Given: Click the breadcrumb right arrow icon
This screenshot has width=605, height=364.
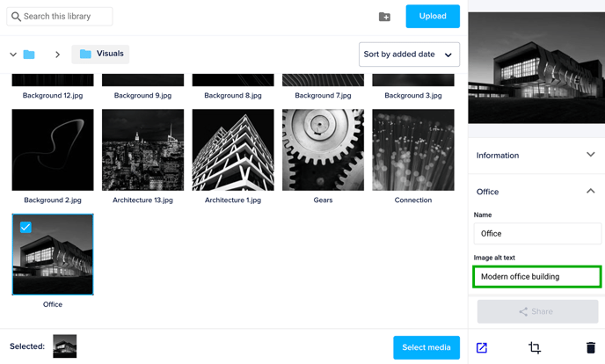Looking at the screenshot, I should tap(57, 55).
